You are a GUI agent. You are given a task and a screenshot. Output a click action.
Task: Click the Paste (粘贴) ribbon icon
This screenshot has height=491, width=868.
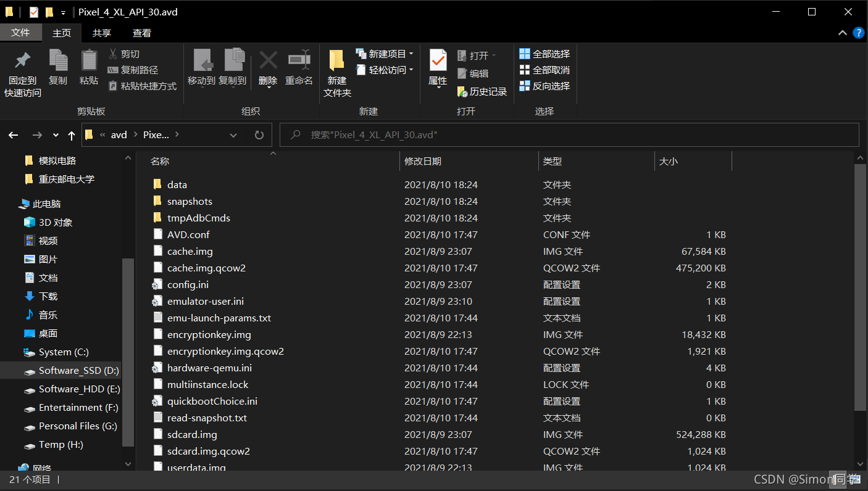tap(89, 60)
